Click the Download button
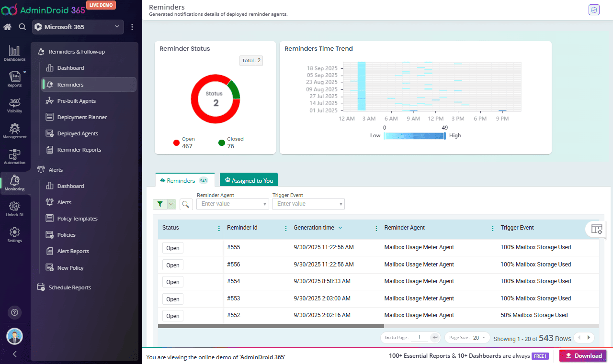The image size is (613, 364). 583,356
